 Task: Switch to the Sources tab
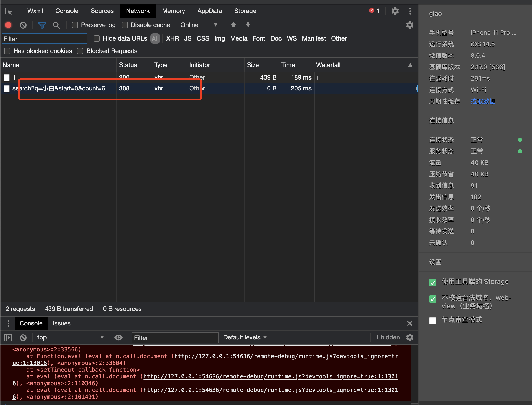(102, 11)
